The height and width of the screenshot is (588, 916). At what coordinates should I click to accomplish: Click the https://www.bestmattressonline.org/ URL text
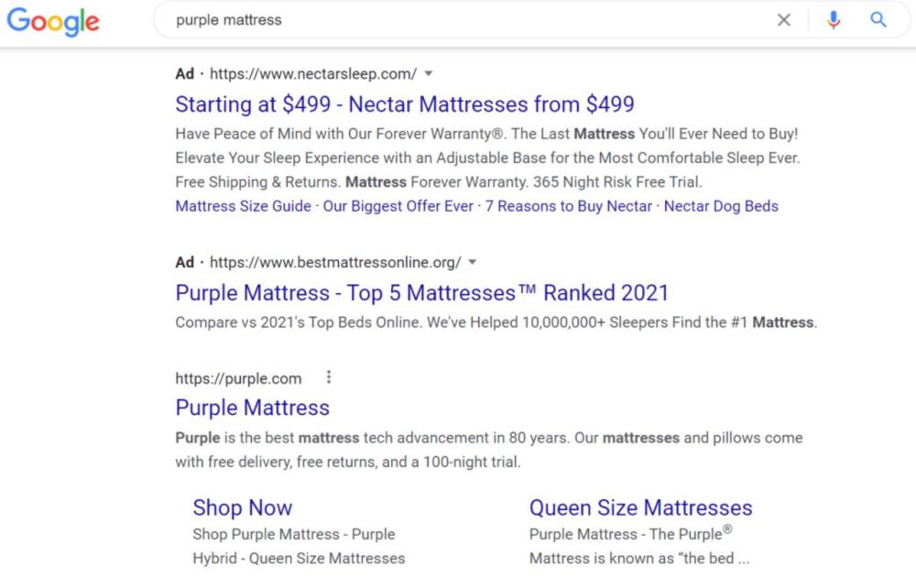[x=335, y=262]
